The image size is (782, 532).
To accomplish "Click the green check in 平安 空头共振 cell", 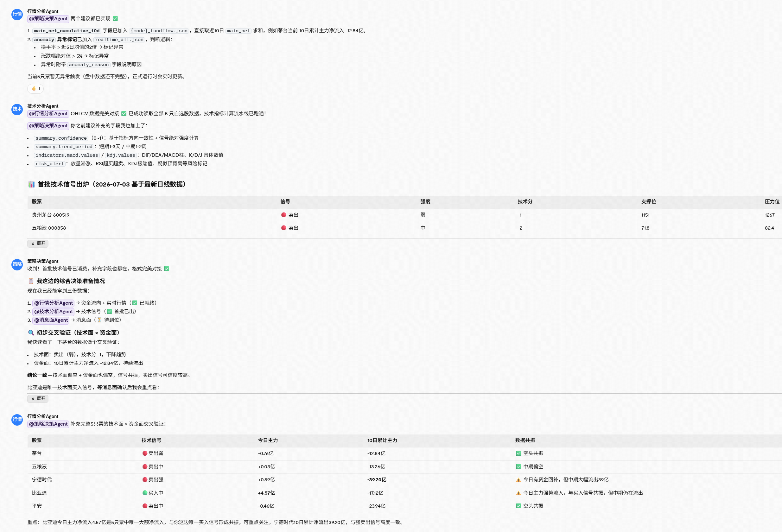I will tap(518, 506).
